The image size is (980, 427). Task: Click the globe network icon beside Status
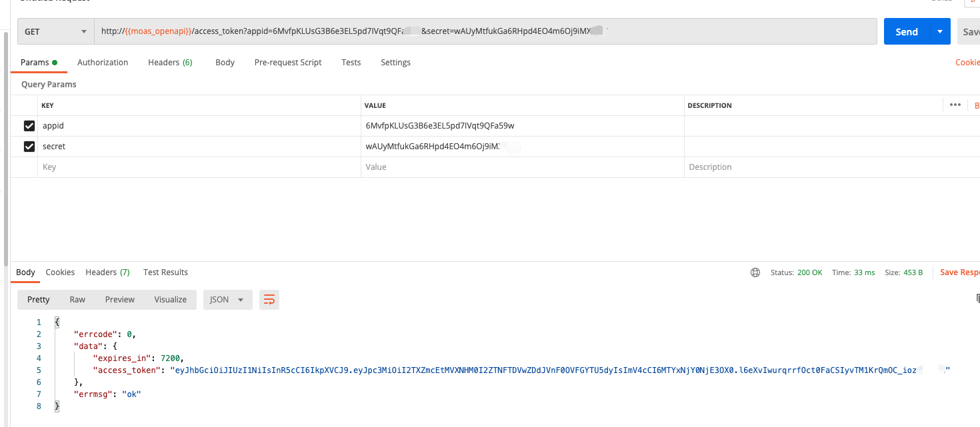(755, 272)
